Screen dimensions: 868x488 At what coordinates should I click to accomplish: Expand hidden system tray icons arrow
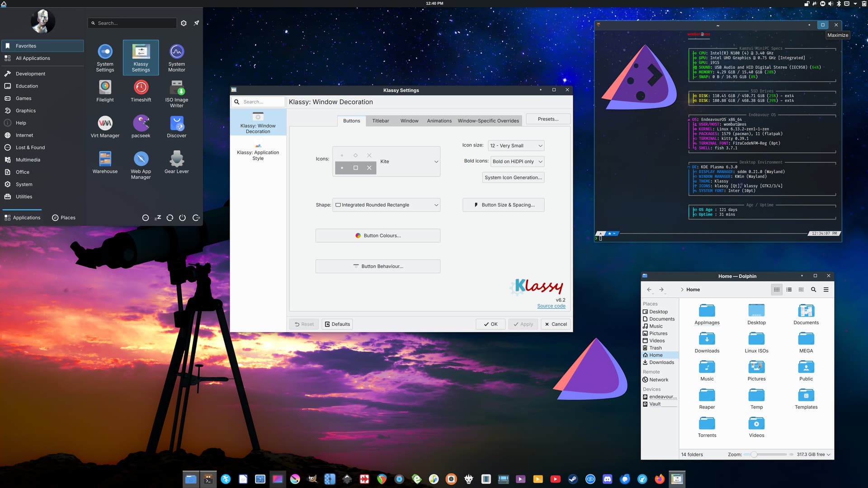point(855,4)
